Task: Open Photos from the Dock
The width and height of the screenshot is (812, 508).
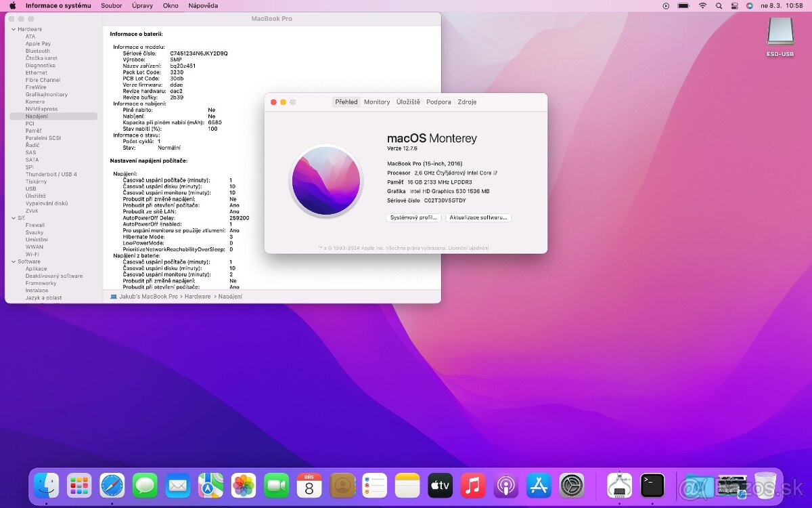Action: click(243, 486)
